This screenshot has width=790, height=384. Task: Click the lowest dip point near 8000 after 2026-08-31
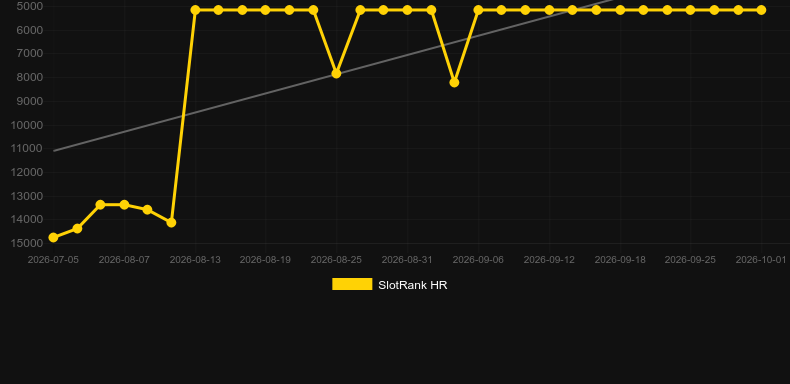coord(454,82)
